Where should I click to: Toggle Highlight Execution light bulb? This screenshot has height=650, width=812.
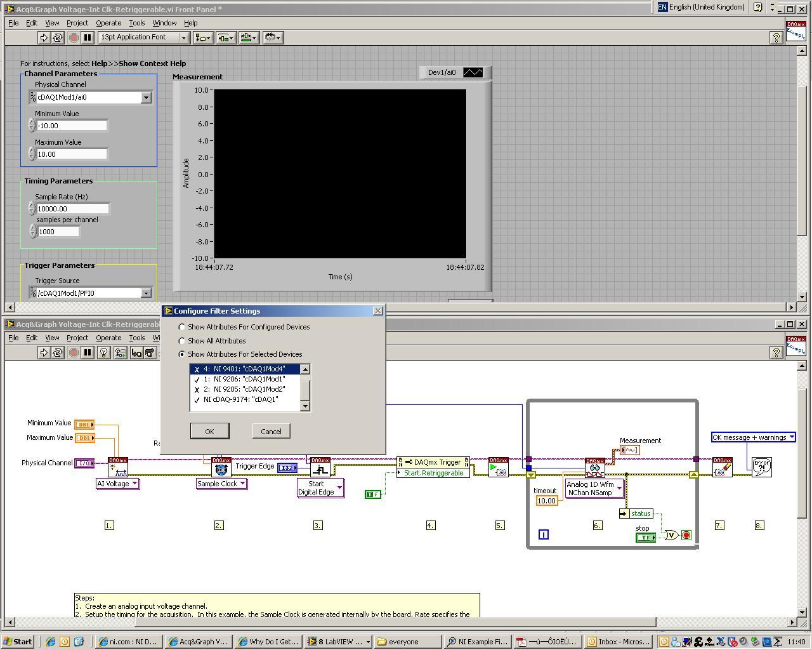pyautogui.click(x=104, y=352)
